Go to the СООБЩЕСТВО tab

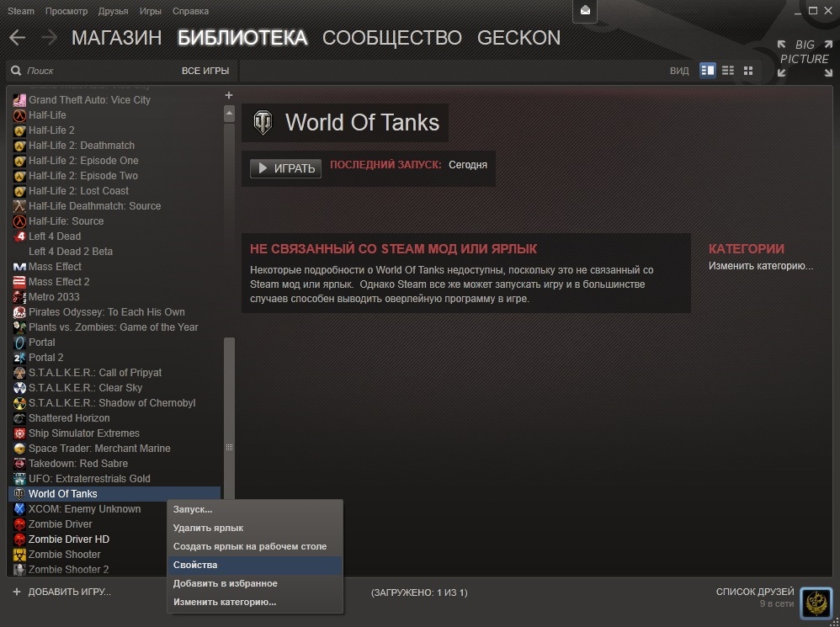(x=392, y=38)
